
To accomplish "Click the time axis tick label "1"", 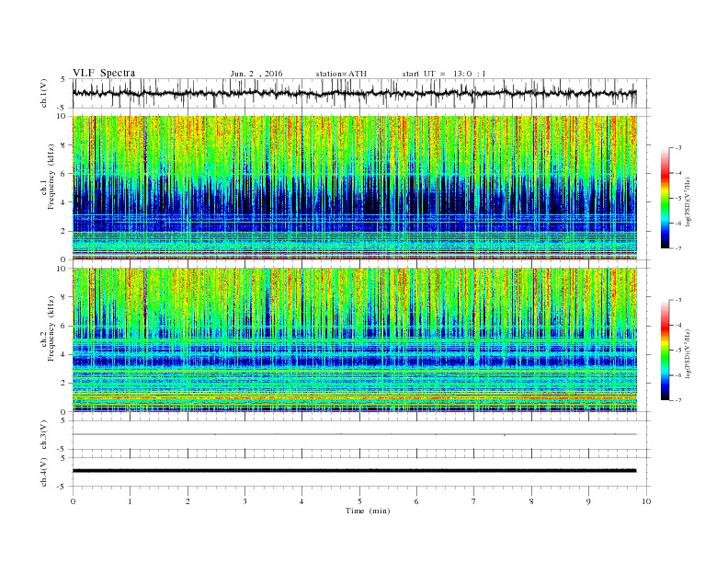I will point(130,501).
